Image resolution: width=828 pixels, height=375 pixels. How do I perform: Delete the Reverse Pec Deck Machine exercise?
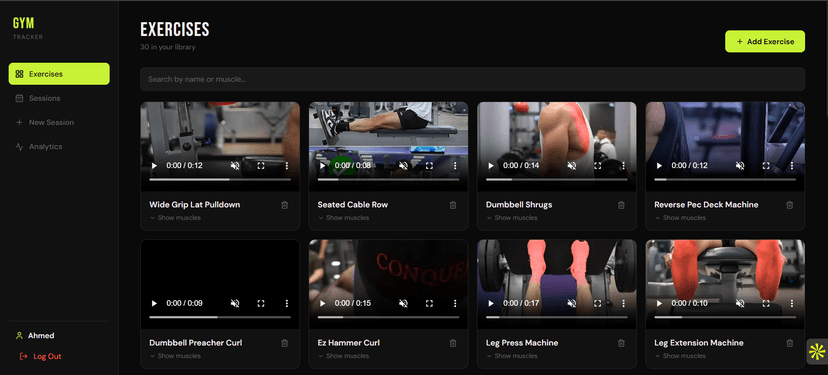(789, 205)
